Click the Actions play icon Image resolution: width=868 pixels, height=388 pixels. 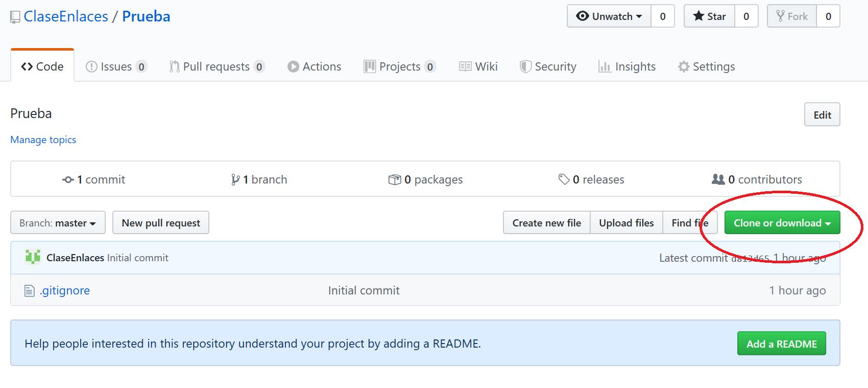pyautogui.click(x=293, y=66)
